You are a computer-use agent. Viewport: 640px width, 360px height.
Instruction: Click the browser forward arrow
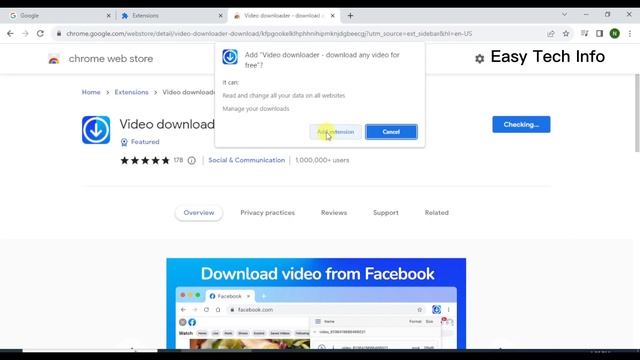25,33
